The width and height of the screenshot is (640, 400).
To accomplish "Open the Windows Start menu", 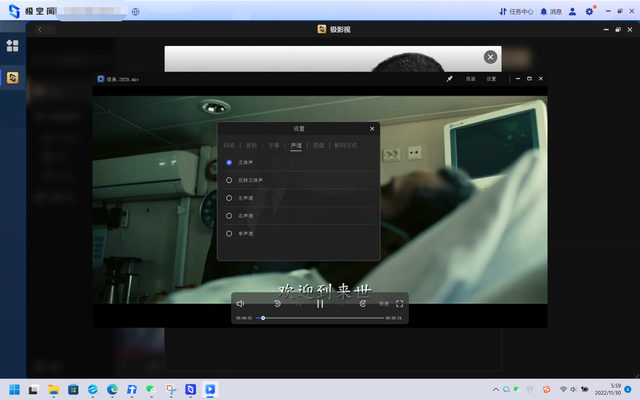I will pyautogui.click(x=14, y=388).
